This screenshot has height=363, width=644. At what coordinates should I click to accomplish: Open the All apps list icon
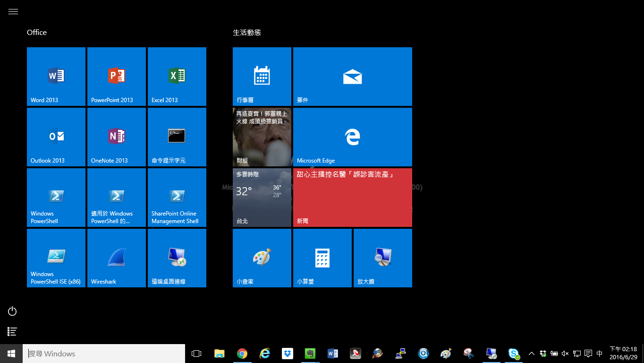pos(12,332)
